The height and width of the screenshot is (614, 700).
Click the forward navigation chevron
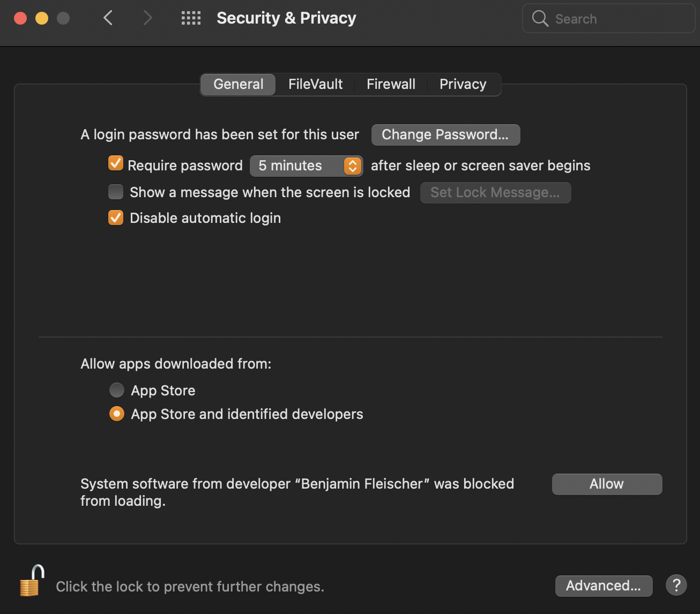pos(148,18)
